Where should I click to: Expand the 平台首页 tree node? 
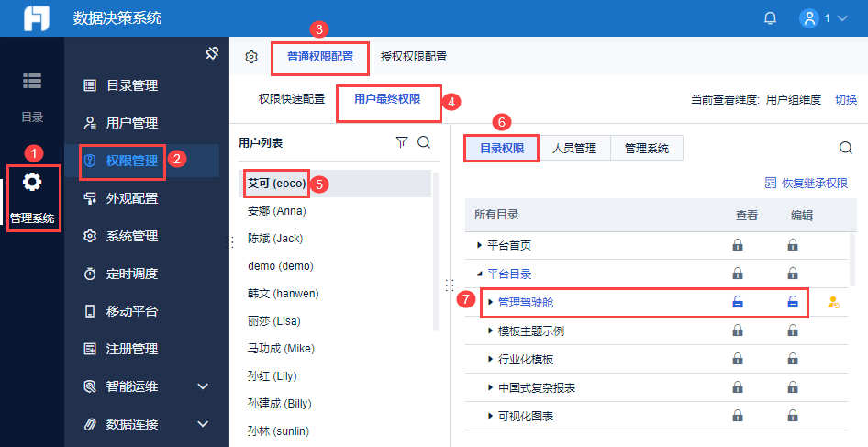click(479, 245)
